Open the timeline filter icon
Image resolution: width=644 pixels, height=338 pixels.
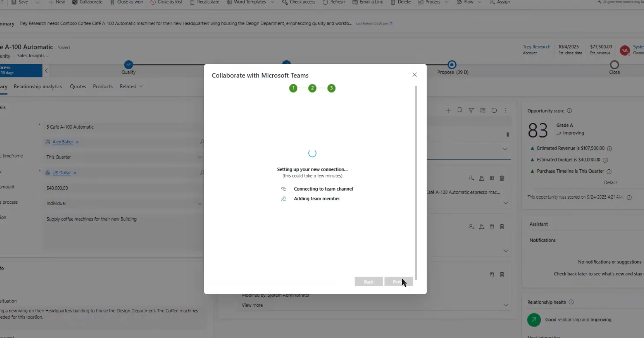click(471, 111)
